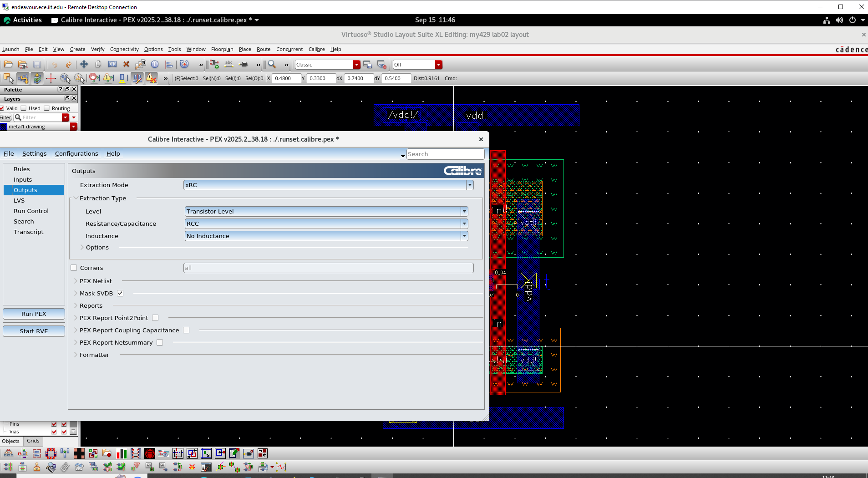The image size is (868, 478).
Task: Open the Extraction Mode xRC dropdown
Action: (x=328, y=185)
